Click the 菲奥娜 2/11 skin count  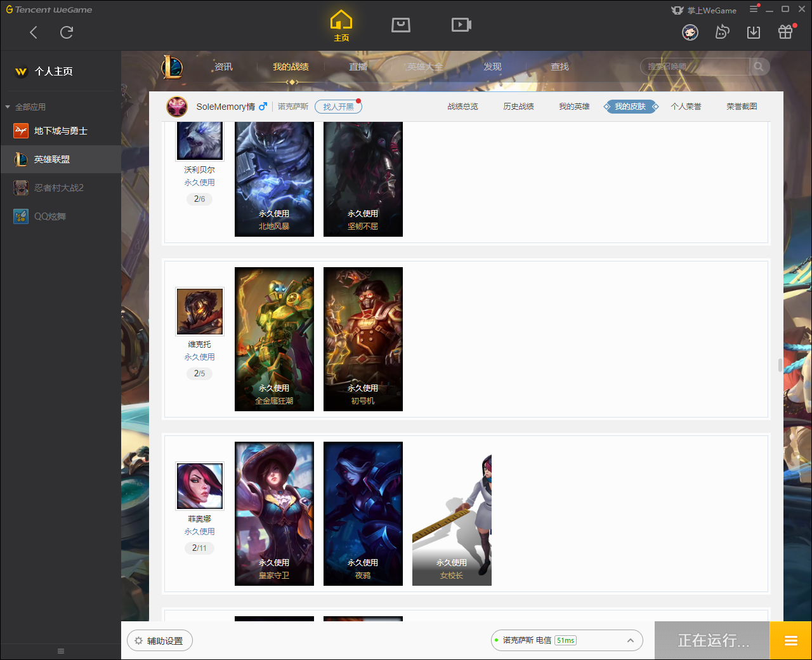(200, 548)
